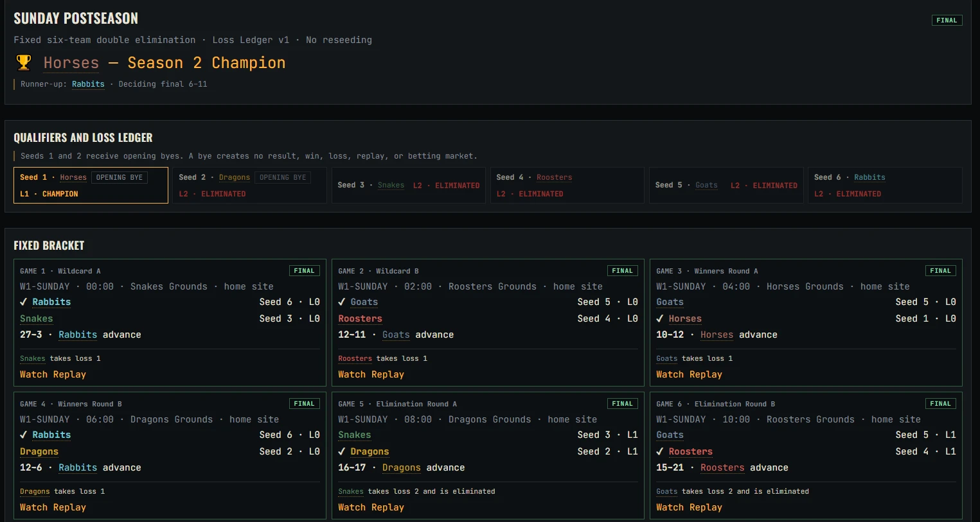980x522 pixels.
Task: Open Dragons team link in Game 4 matchup
Action: point(39,451)
